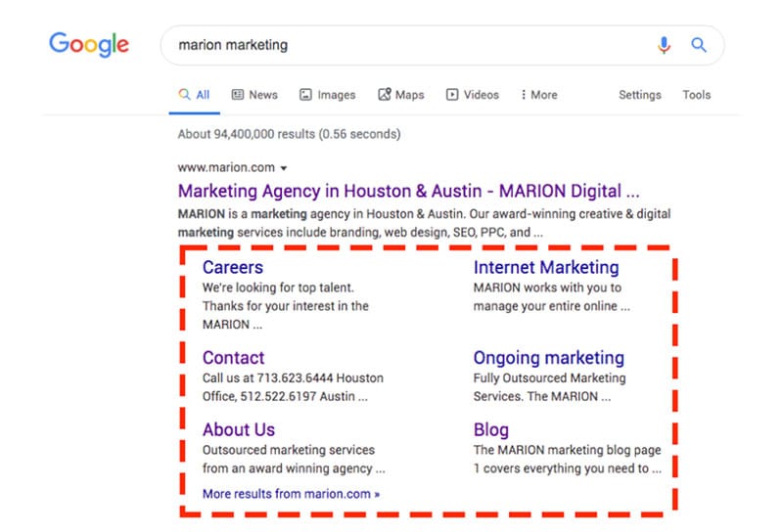Select the All results tab
Viewport: 783px width, 532px height.
pos(194,95)
